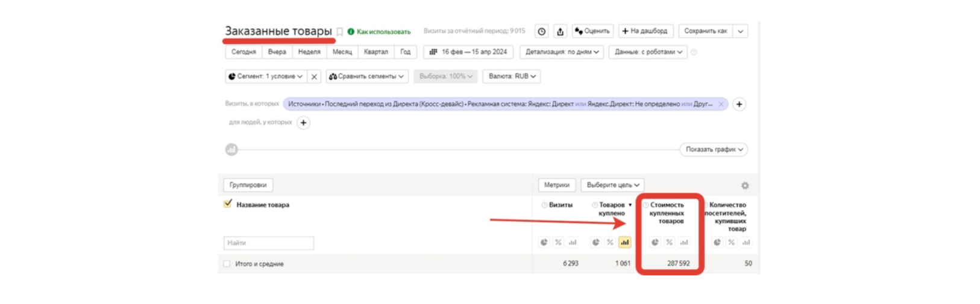Remove the Источники filter condition chip
The width and height of the screenshot is (980, 304).
721,104
